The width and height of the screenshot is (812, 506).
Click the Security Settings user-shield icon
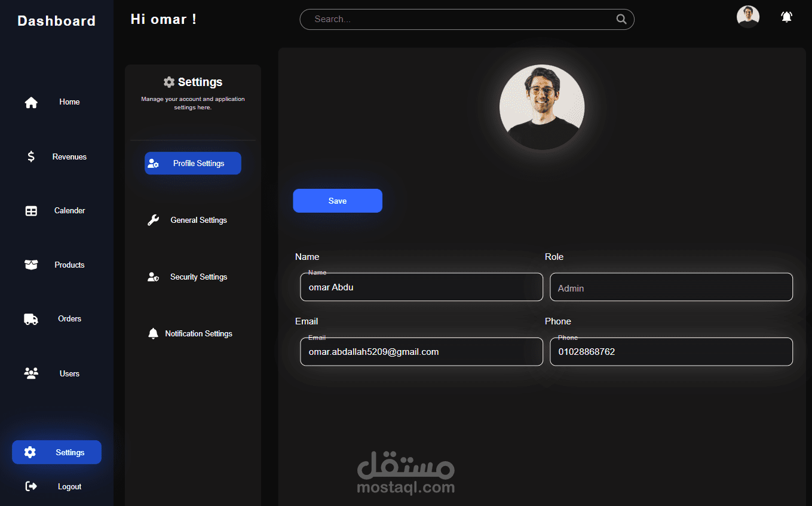(153, 277)
